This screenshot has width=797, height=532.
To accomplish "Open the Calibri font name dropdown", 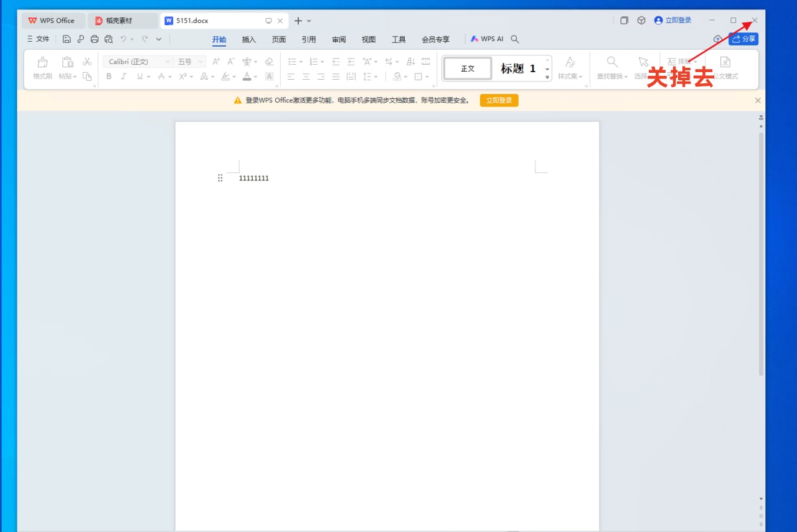I will click(138, 62).
